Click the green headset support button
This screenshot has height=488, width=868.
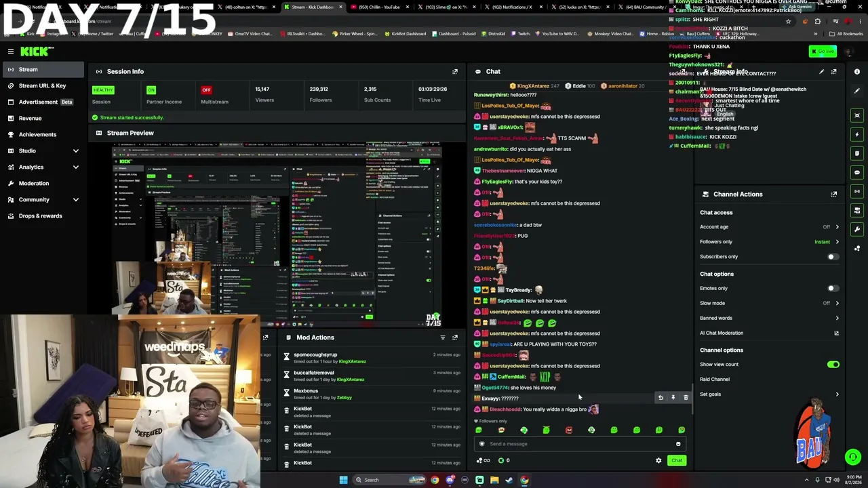click(x=853, y=457)
